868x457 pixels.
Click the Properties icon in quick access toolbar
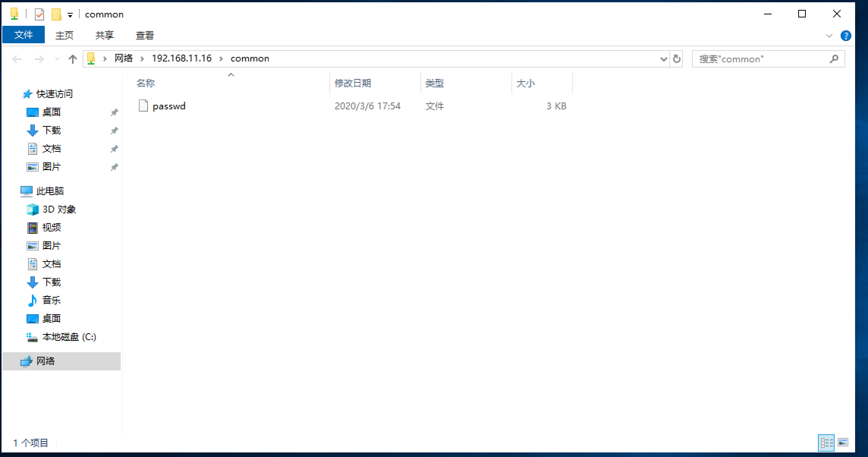(39, 14)
